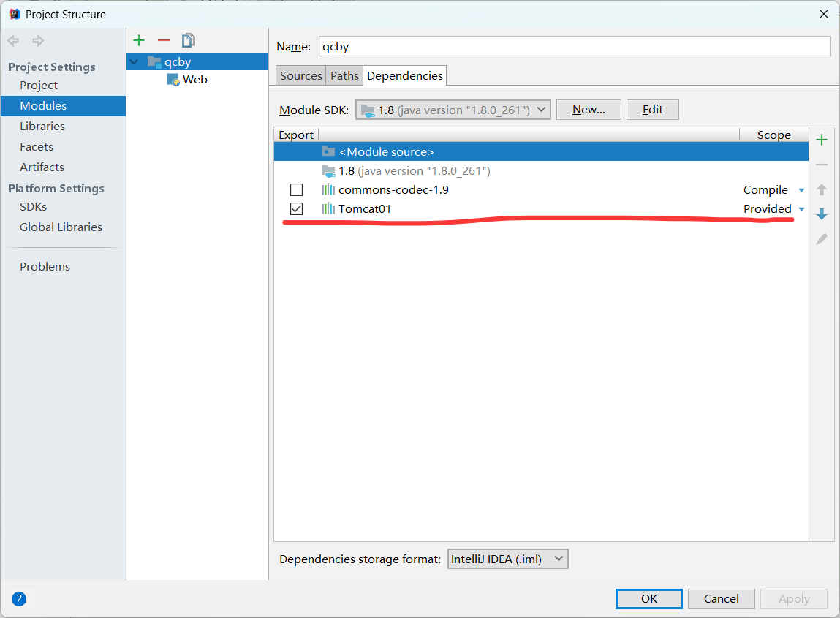This screenshot has width=840, height=618.
Task: Click the Scope column header
Action: (x=773, y=135)
